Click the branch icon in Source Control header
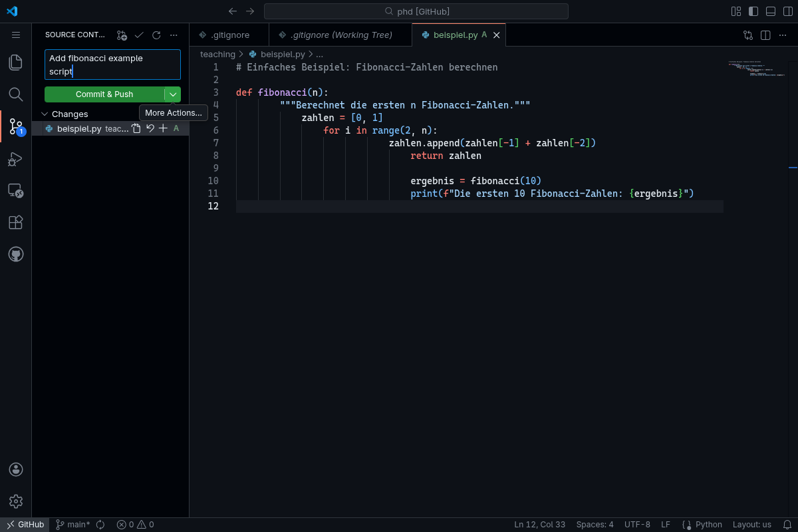Viewport: 798px width, 532px height. (x=122, y=35)
